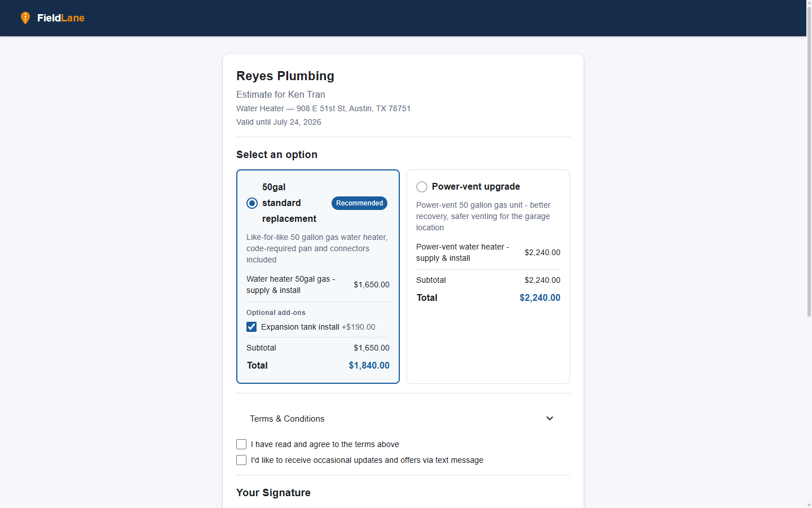Screen dimensions: 812x508
Task: Select the 50gal standard replacement radio button
Action: (x=252, y=203)
